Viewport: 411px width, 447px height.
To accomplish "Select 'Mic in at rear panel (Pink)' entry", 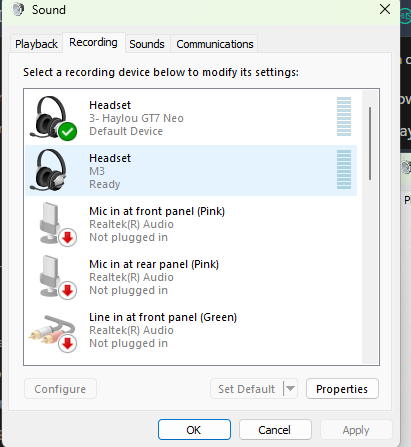I will [x=191, y=277].
